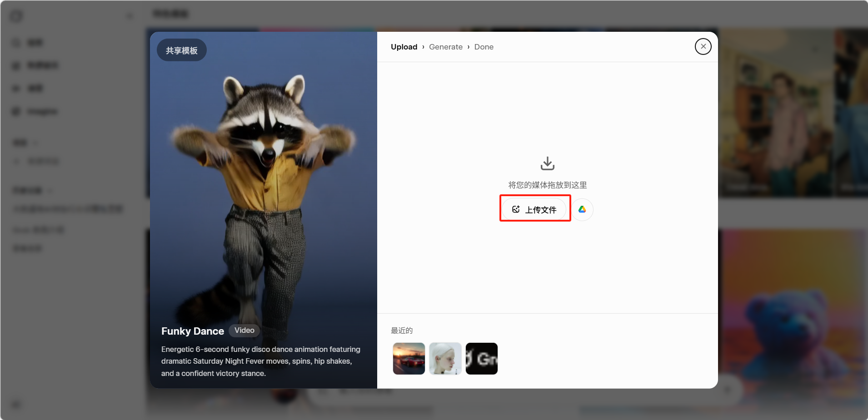Viewport: 868px width, 420px height.
Task: Go to the Generate step
Action: [x=445, y=47]
